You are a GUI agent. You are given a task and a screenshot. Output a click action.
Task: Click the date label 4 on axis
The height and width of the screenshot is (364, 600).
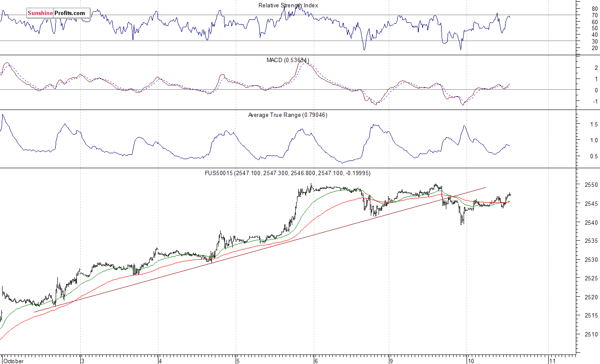coord(160,361)
